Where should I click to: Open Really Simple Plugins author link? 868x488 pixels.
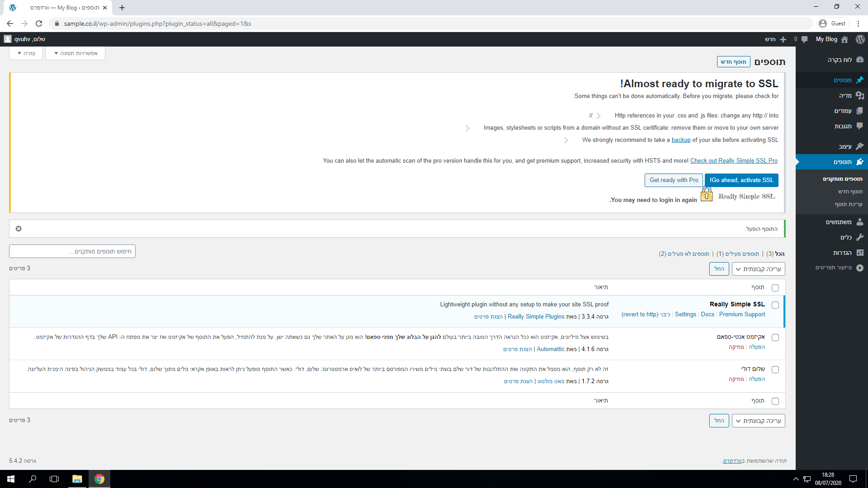pyautogui.click(x=536, y=317)
